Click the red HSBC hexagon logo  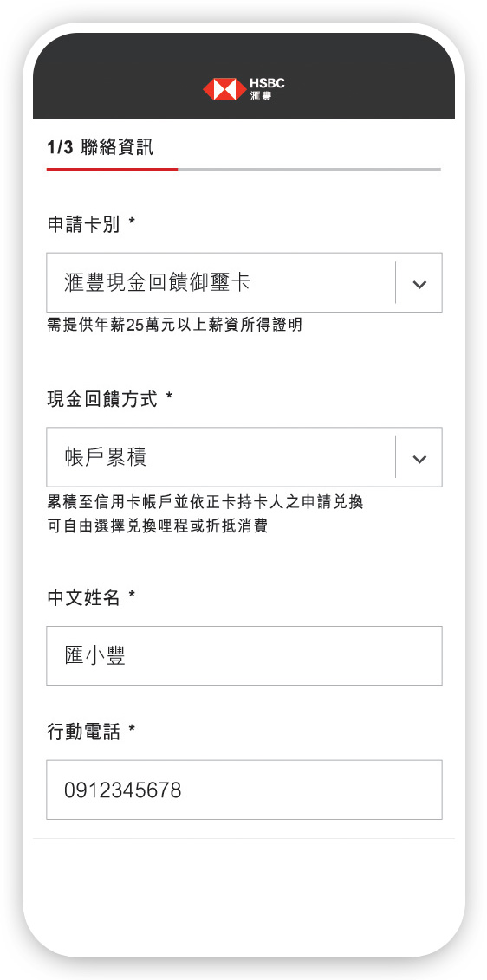(x=224, y=89)
